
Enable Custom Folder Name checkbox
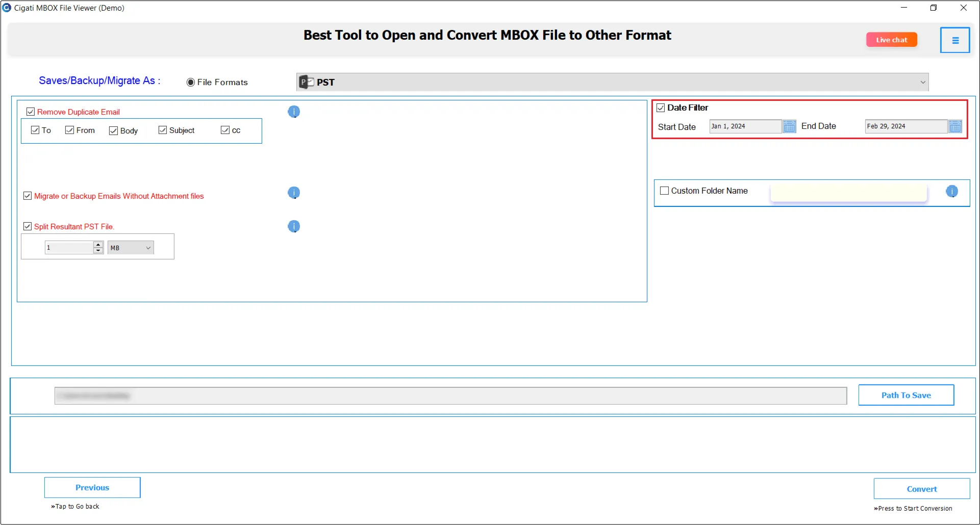coord(664,191)
